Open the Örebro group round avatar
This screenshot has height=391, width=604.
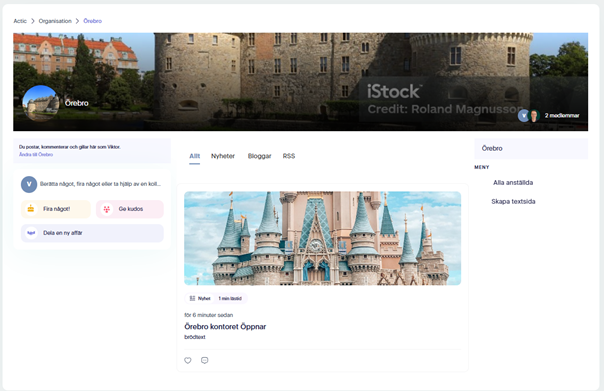pyautogui.click(x=40, y=103)
